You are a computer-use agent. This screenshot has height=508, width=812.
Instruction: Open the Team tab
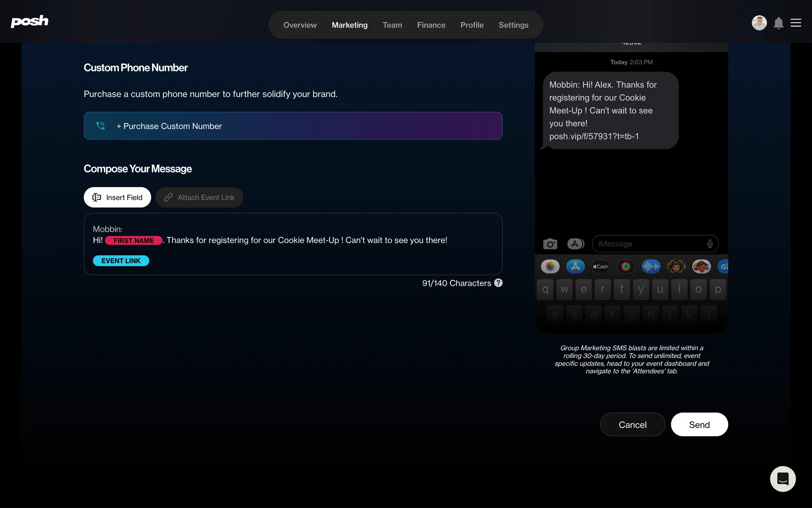click(x=392, y=25)
